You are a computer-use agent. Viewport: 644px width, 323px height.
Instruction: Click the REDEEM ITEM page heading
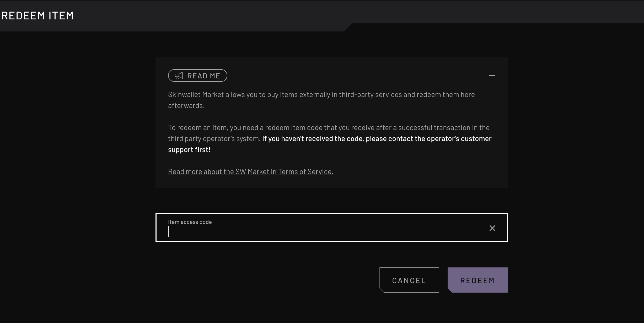pos(37,15)
